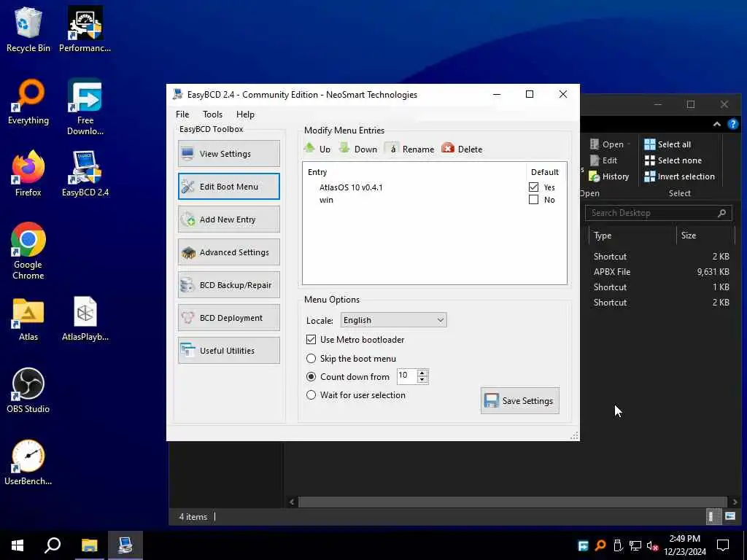Sort by the Size column header

(x=704, y=236)
